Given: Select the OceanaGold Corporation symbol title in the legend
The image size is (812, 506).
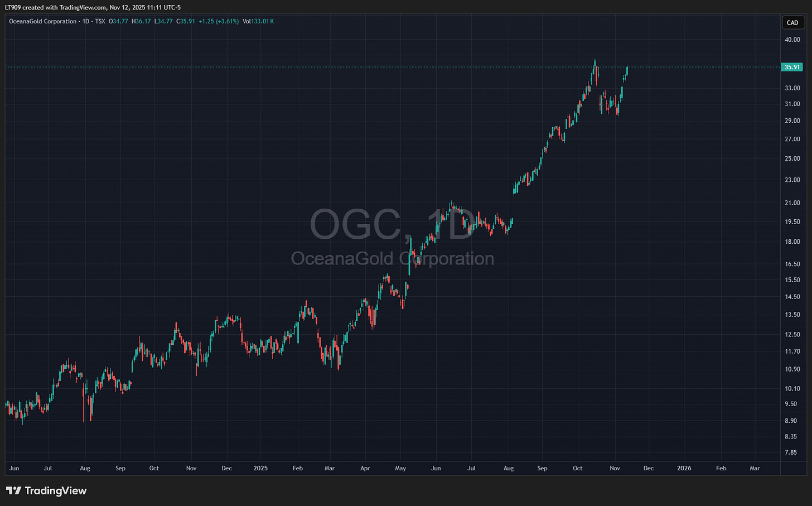Looking at the screenshot, I should click(43, 21).
